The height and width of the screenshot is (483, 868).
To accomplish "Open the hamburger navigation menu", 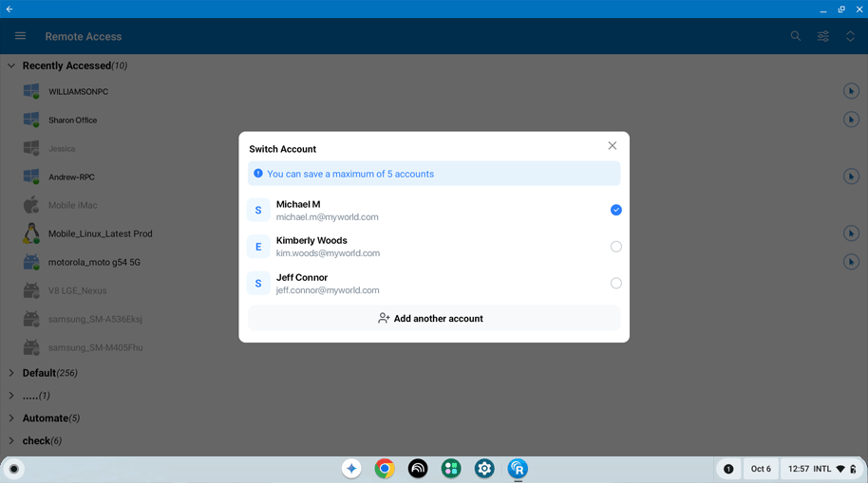I will click(21, 36).
